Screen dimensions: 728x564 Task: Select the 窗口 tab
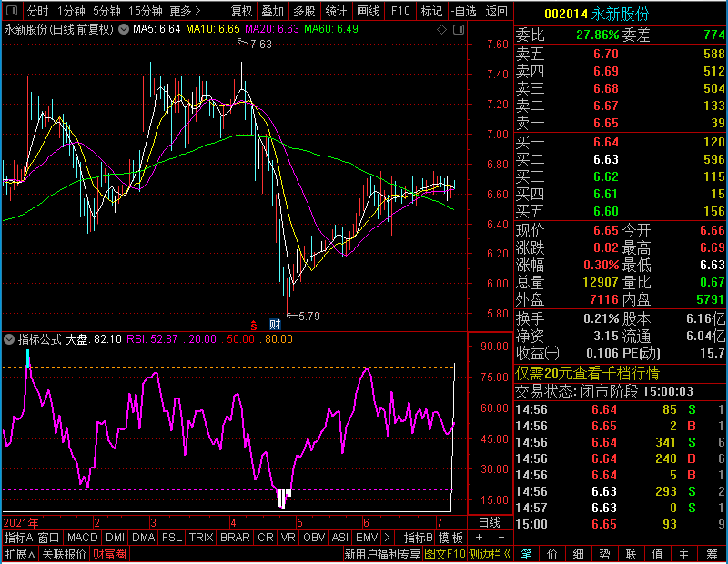tap(49, 538)
